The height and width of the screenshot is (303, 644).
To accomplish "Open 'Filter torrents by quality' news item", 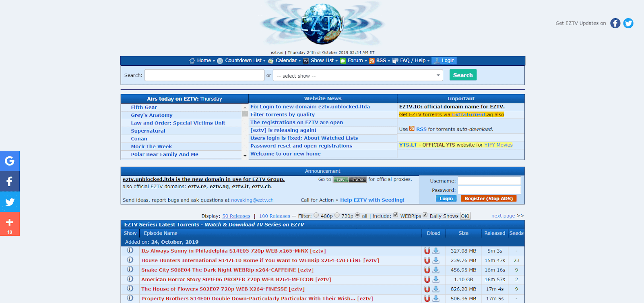I will (283, 115).
